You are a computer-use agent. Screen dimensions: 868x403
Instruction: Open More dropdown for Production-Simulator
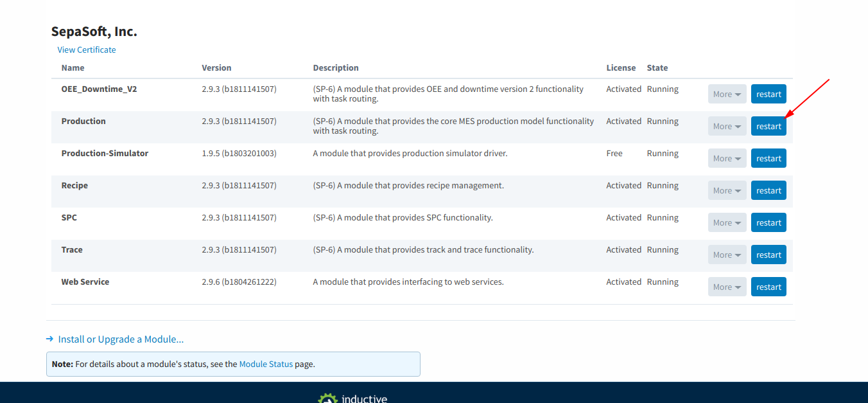click(x=727, y=158)
